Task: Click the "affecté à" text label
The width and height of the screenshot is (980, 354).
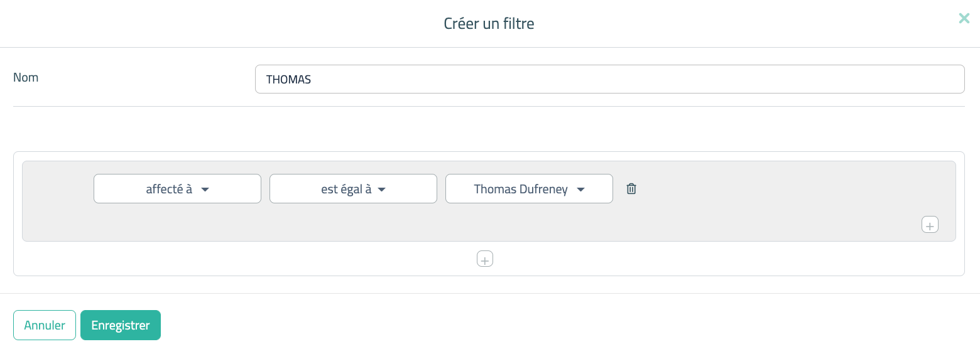Action: 168,189
